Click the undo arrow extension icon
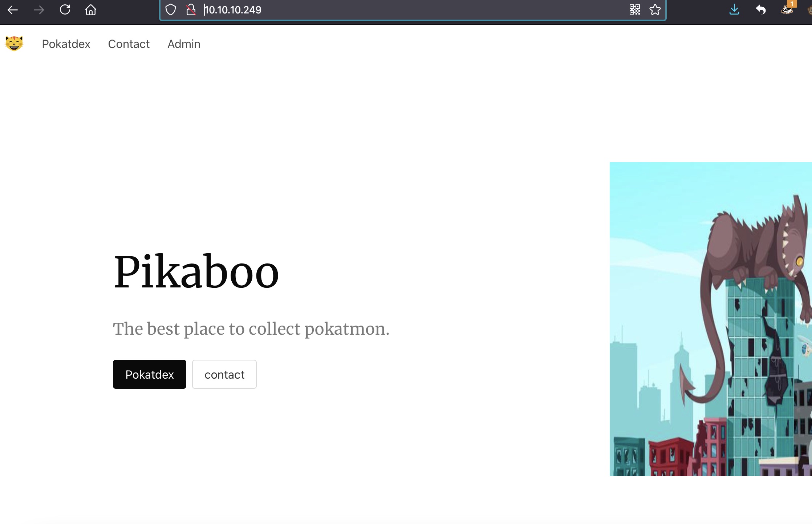 click(761, 10)
